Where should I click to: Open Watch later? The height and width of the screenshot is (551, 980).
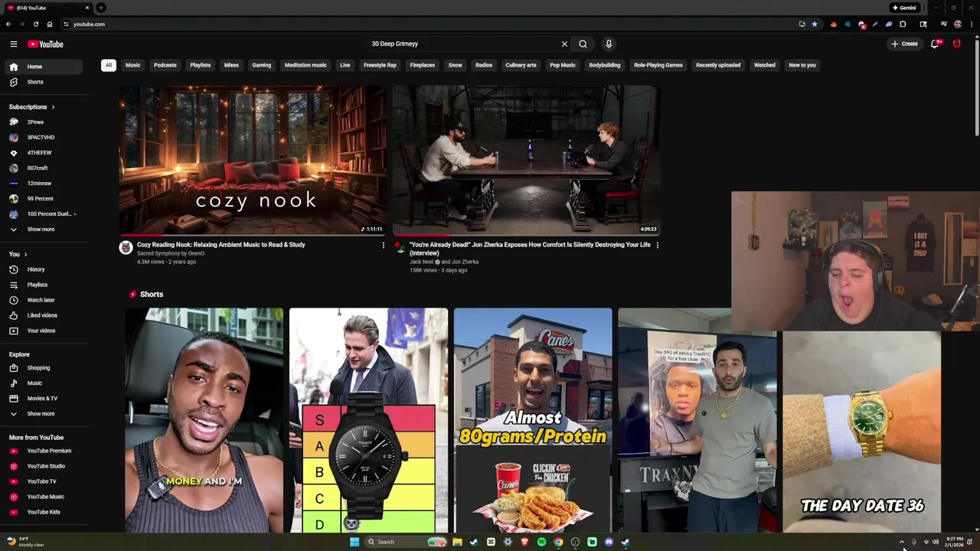pos(43,300)
